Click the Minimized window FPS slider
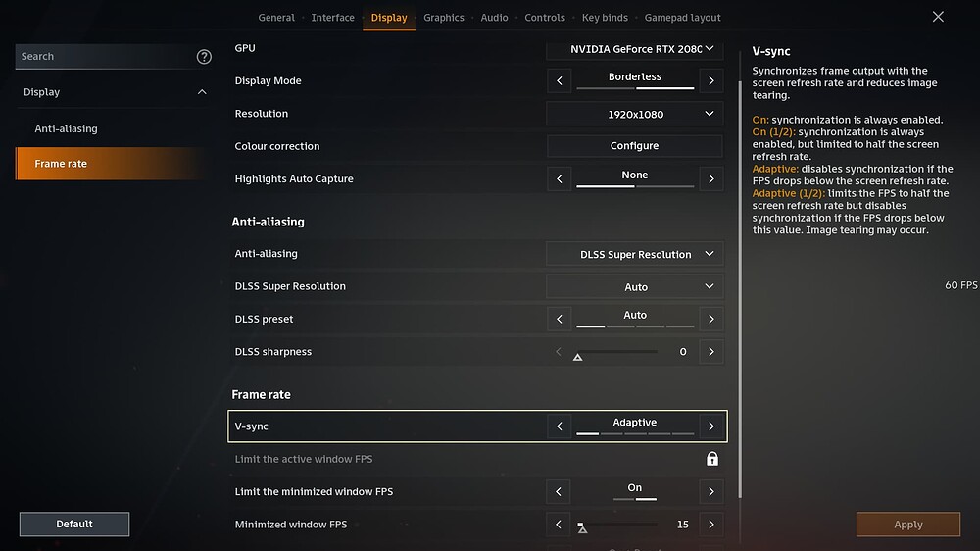The width and height of the screenshot is (980, 551). click(x=616, y=525)
